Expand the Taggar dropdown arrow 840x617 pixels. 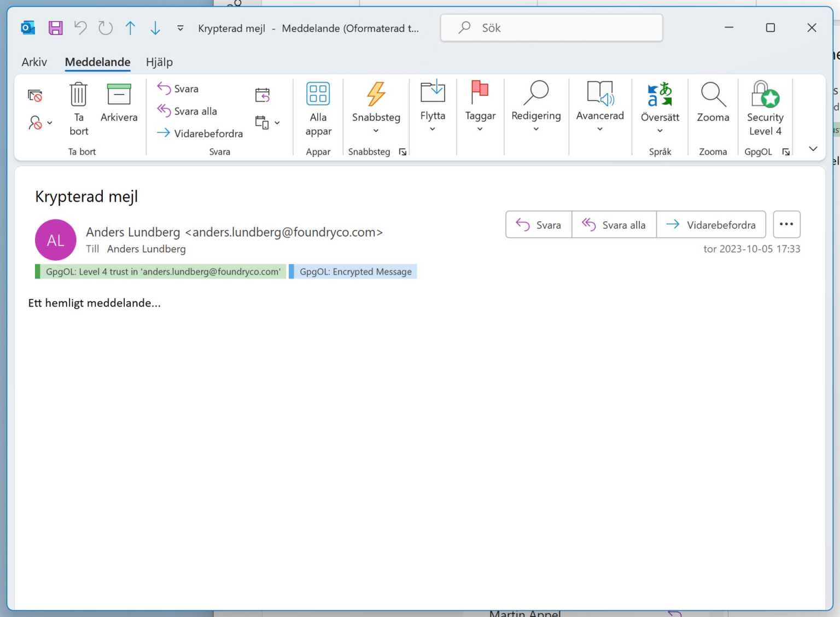tap(480, 129)
